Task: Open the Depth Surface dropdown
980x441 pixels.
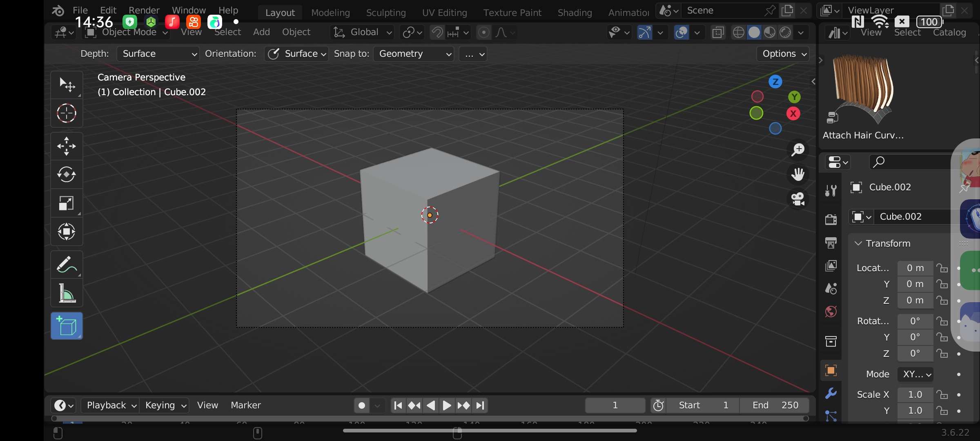Action: [158, 54]
